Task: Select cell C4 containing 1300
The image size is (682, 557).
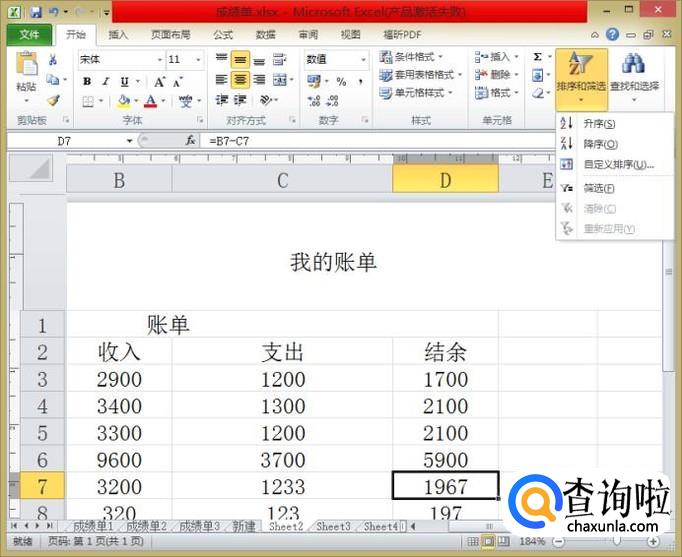Action: click(282, 406)
